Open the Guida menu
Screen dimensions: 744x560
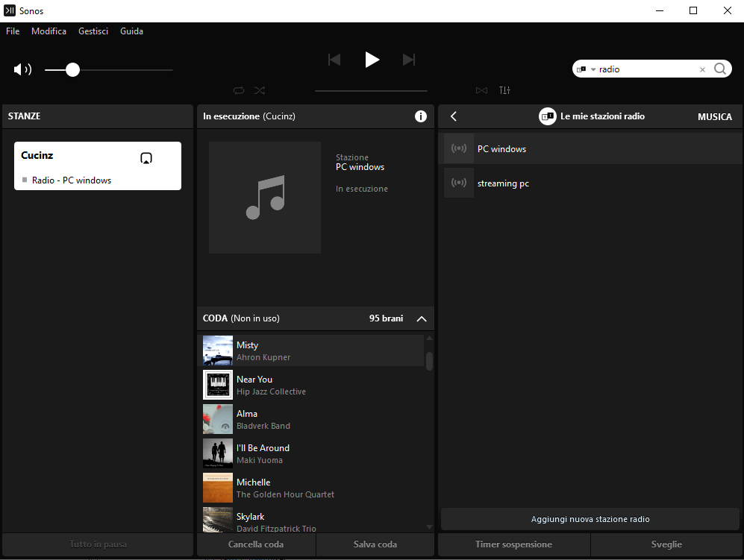coord(131,31)
